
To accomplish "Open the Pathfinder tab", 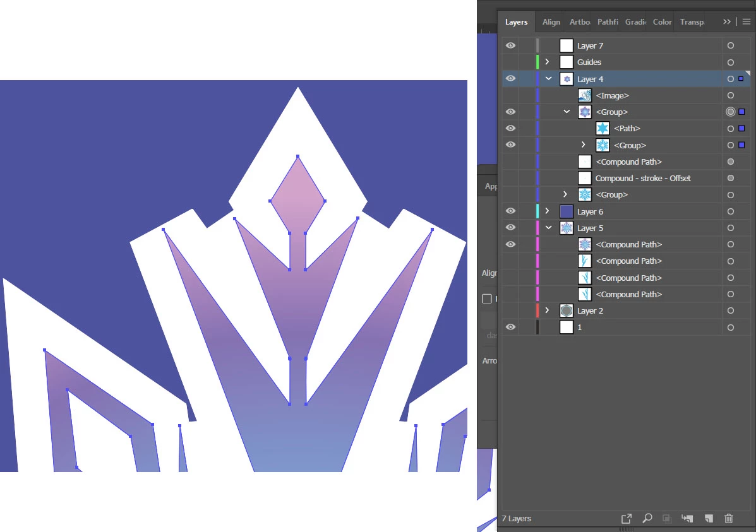I will pos(608,22).
